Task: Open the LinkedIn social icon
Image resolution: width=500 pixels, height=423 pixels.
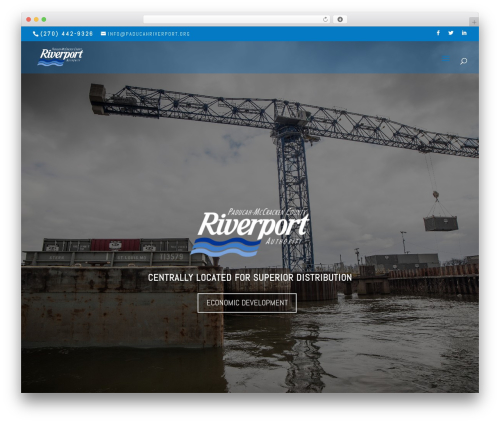Action: click(464, 33)
